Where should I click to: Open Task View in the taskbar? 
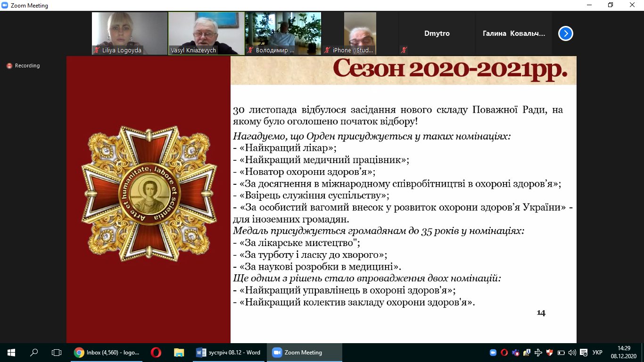pos(57,353)
